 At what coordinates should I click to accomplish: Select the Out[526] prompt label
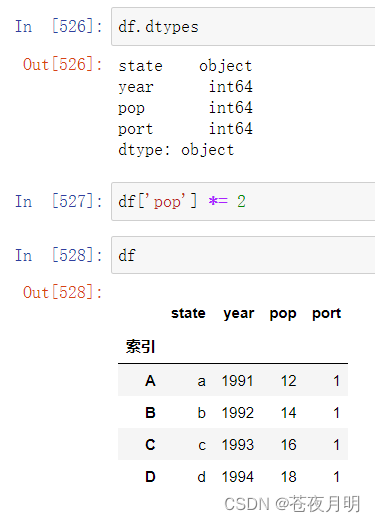(x=62, y=64)
